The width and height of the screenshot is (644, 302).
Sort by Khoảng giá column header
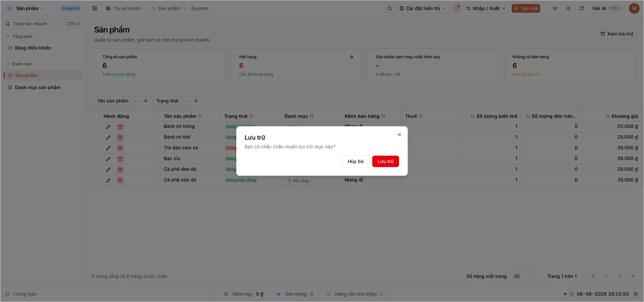(x=622, y=116)
